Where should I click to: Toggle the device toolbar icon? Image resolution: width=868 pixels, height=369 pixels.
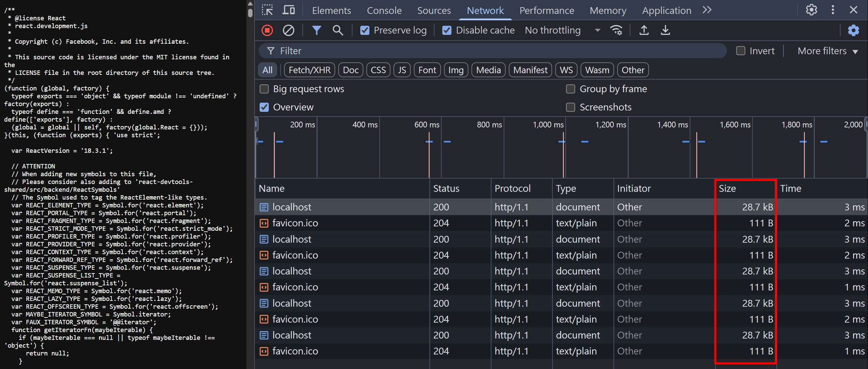(x=288, y=10)
